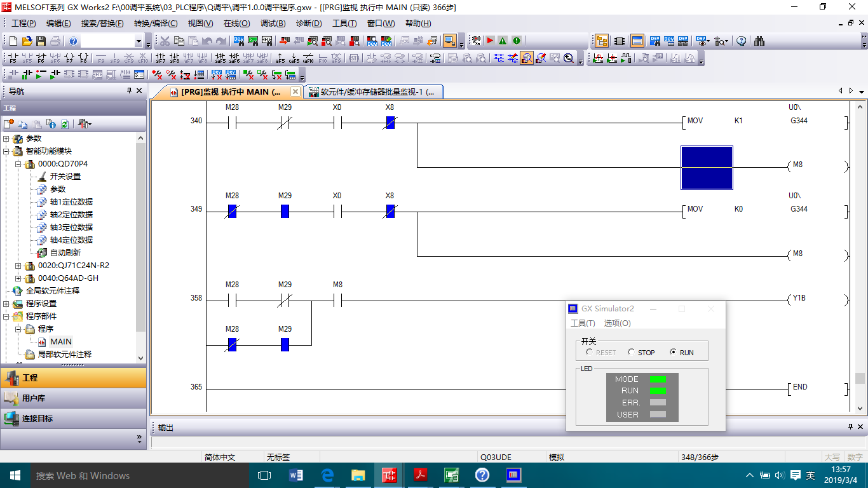Screen dimensions: 868x488
Task: Expand the 0020:QJ71C24N-R2 module node
Action: coord(18,266)
